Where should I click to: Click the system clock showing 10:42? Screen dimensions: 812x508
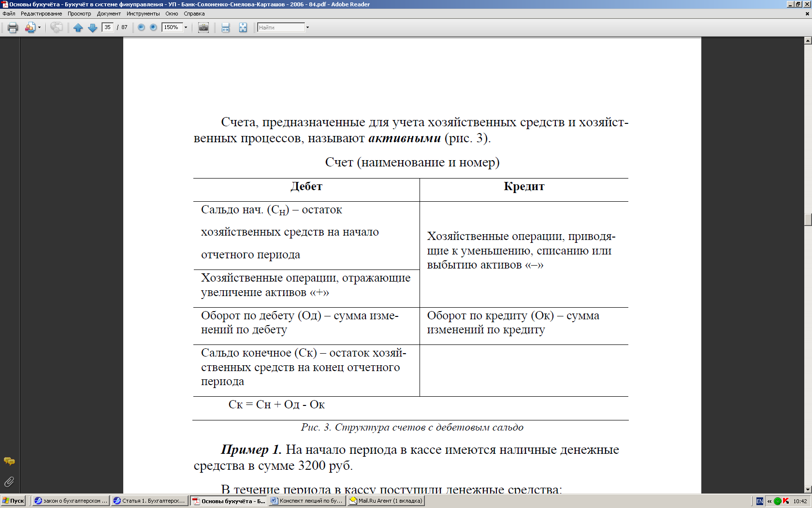click(x=800, y=501)
